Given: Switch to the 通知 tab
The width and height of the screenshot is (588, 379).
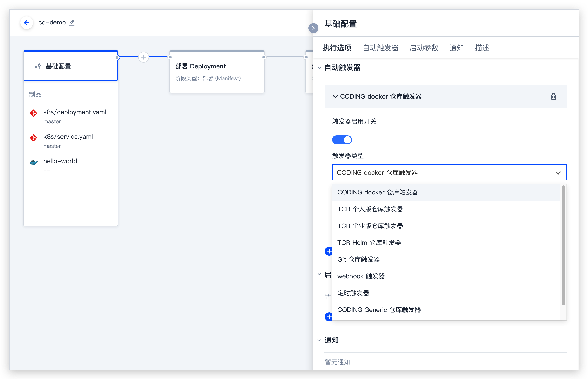Looking at the screenshot, I should 456,48.
